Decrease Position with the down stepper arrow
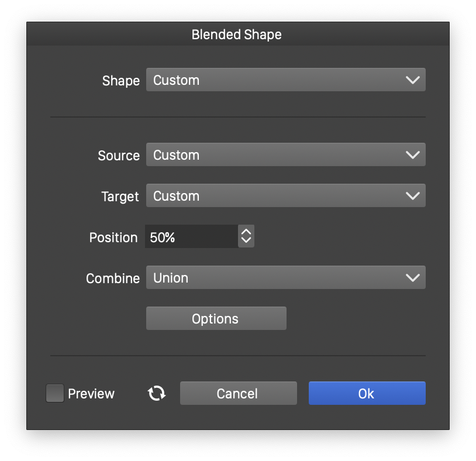 click(246, 241)
